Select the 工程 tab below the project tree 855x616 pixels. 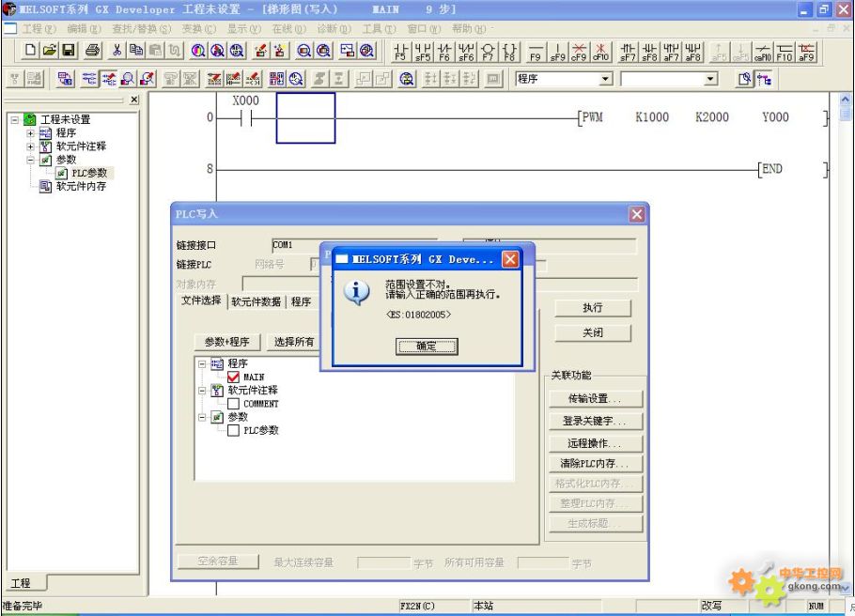tap(22, 583)
